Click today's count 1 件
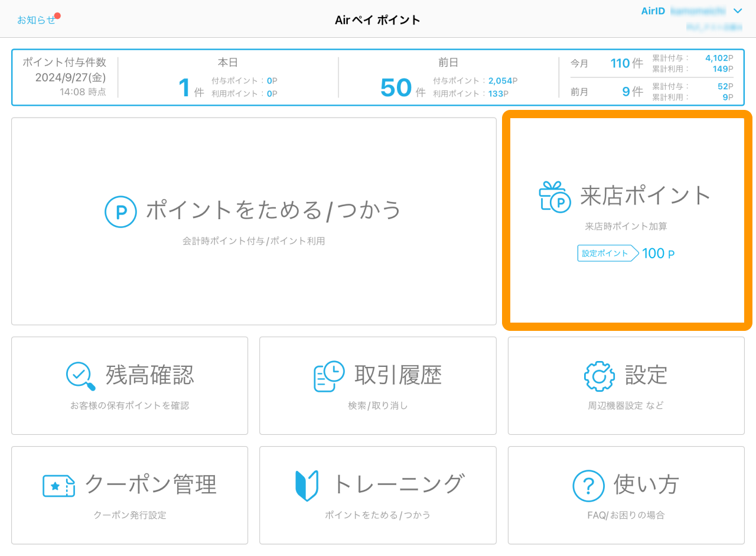This screenshot has height=556, width=756. [x=191, y=88]
